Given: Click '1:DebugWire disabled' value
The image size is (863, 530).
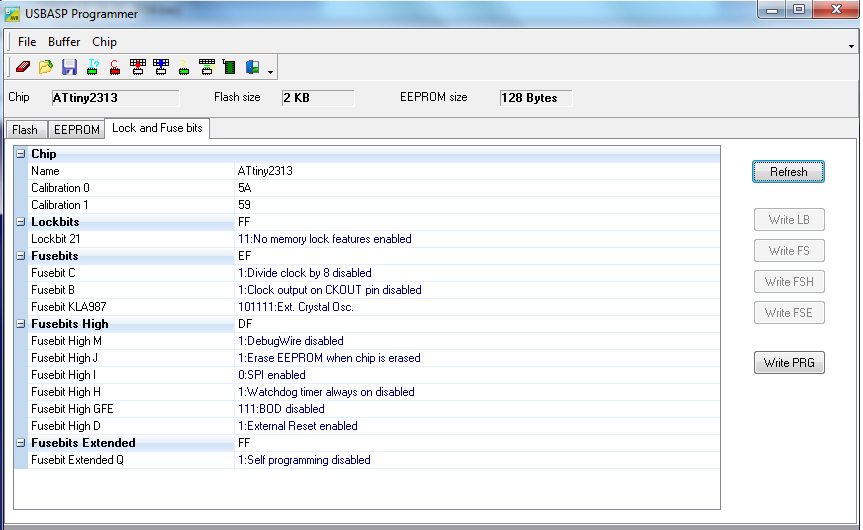Looking at the screenshot, I should tap(291, 341).
